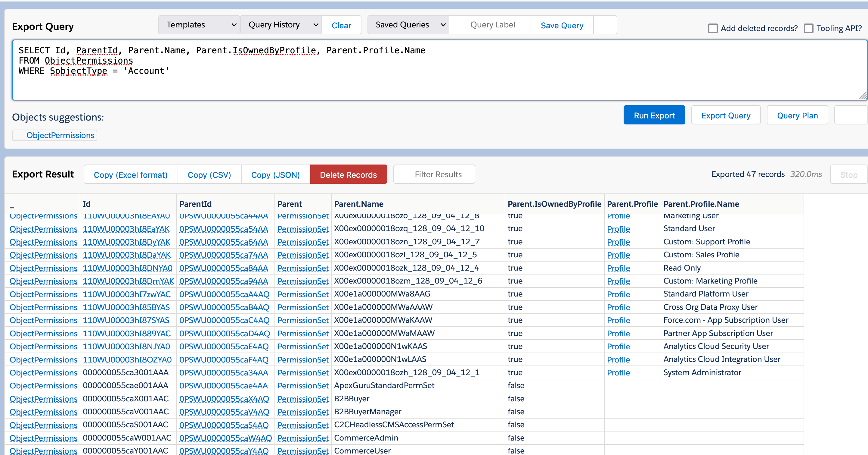Open the Templates dropdown
The width and height of the screenshot is (868, 455).
click(199, 25)
